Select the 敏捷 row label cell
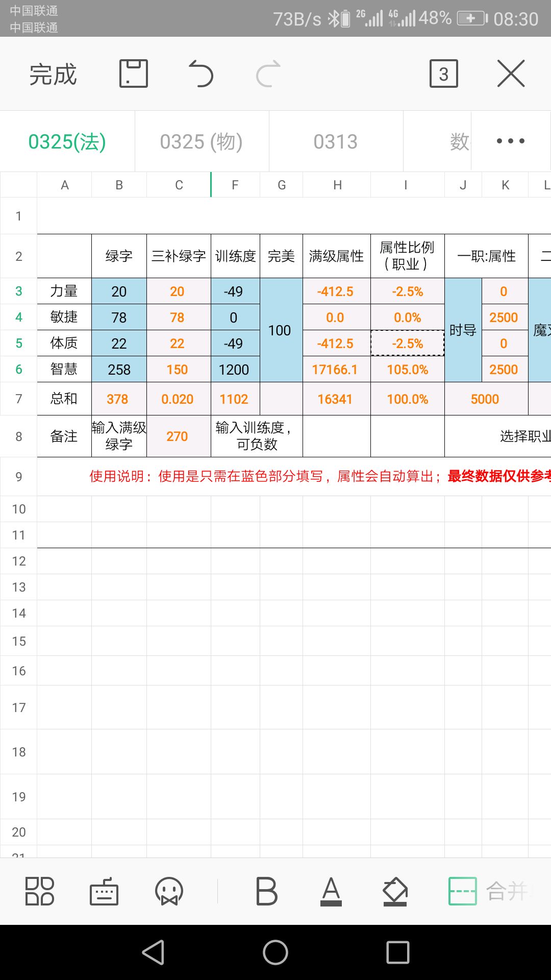551x980 pixels. pyautogui.click(x=64, y=317)
